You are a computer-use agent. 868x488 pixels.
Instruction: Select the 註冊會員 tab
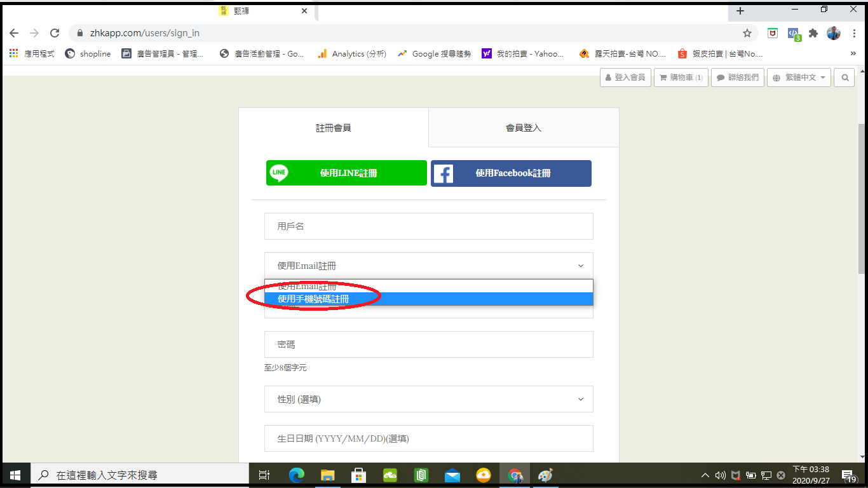click(x=334, y=128)
